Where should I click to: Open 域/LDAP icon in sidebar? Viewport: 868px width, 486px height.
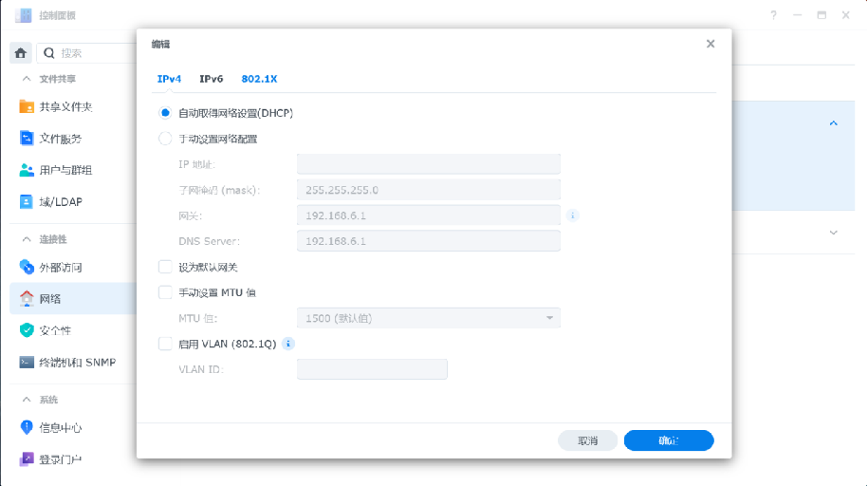(x=27, y=201)
